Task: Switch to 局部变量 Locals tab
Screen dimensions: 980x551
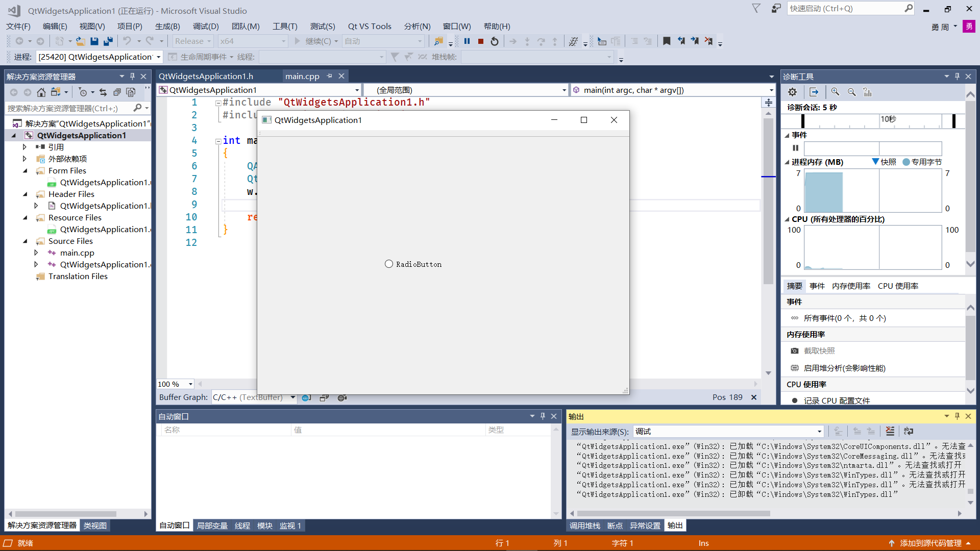Action: click(212, 525)
